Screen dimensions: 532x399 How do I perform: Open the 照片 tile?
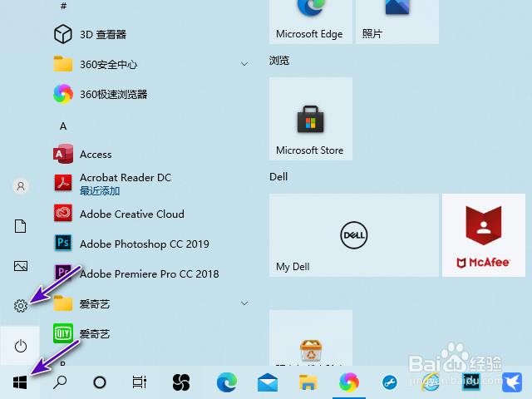coord(397,21)
